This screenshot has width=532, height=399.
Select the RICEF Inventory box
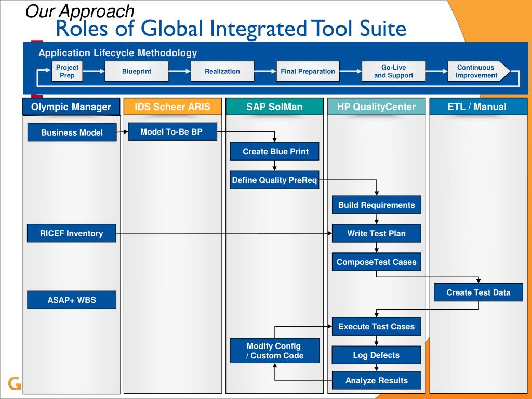point(72,233)
